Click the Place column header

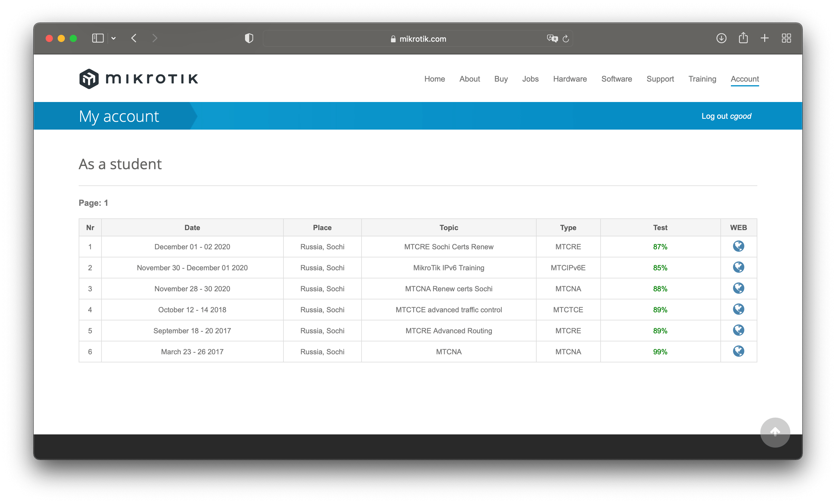click(322, 228)
